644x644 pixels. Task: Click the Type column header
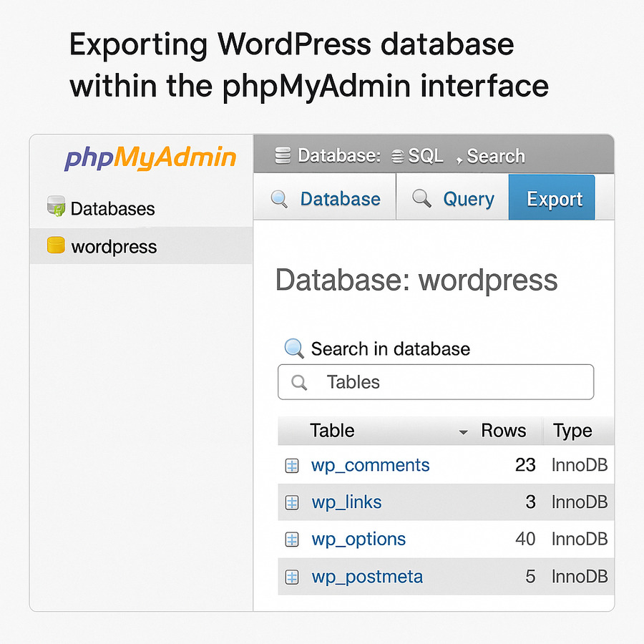[572, 431]
